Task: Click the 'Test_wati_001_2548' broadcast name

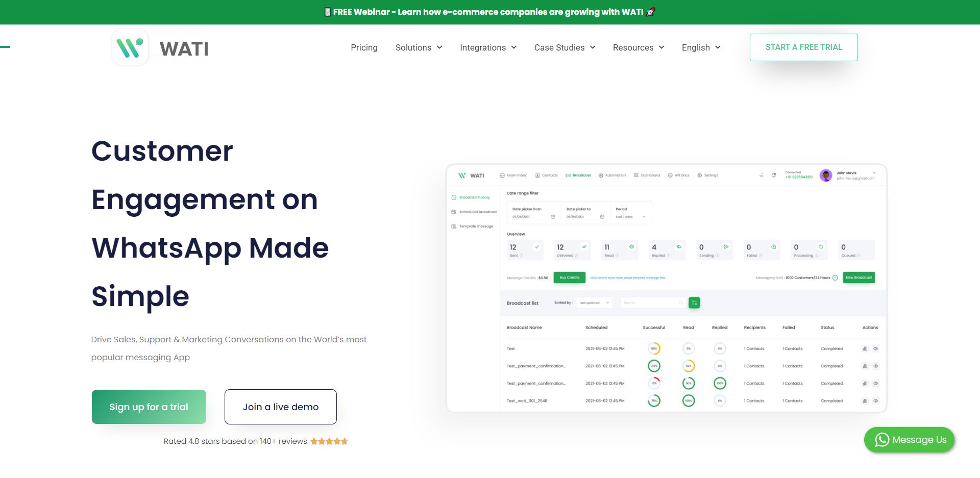Action: click(x=527, y=401)
